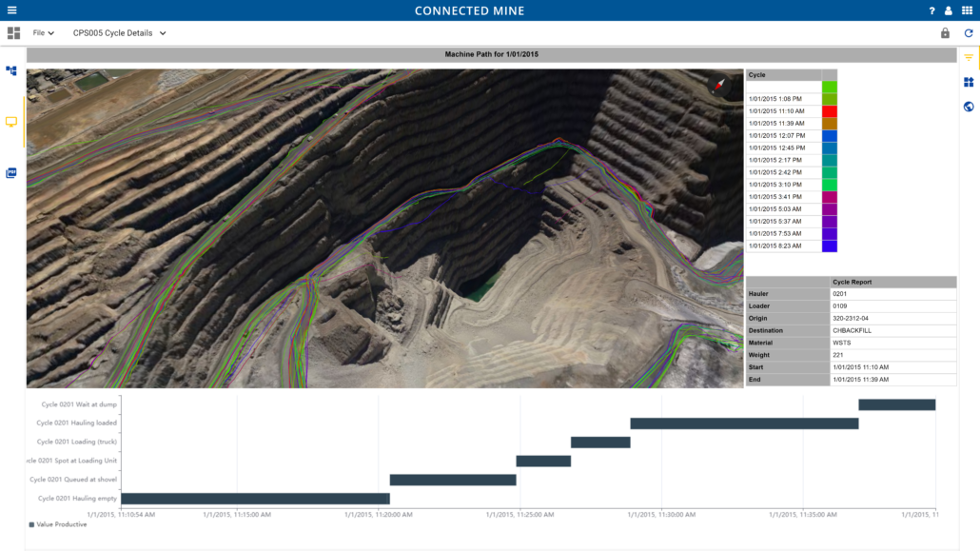Screen dimensions: 980x551
Task: Click the Cycle 0201 Hauling empty axis label
Action: click(77, 499)
